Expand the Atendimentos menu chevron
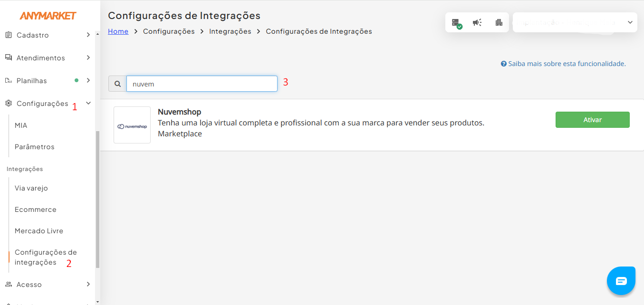644x305 pixels. [x=88, y=57]
